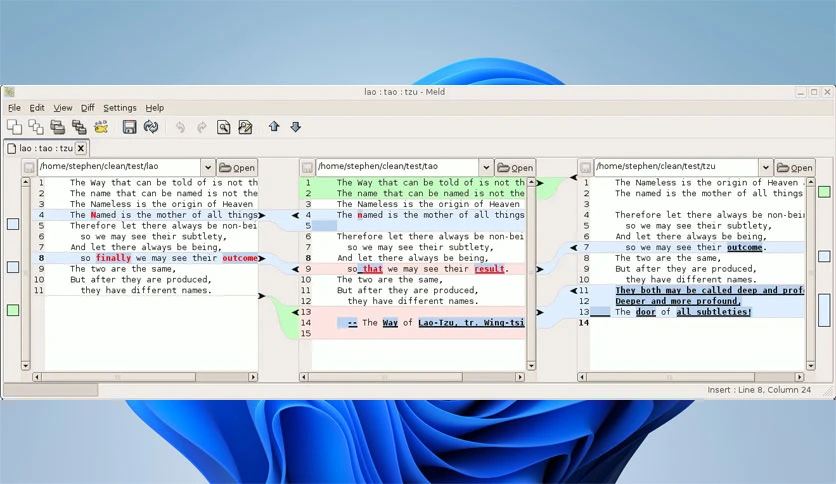Open the Diff menu
This screenshot has height=484, width=836.
coord(87,108)
